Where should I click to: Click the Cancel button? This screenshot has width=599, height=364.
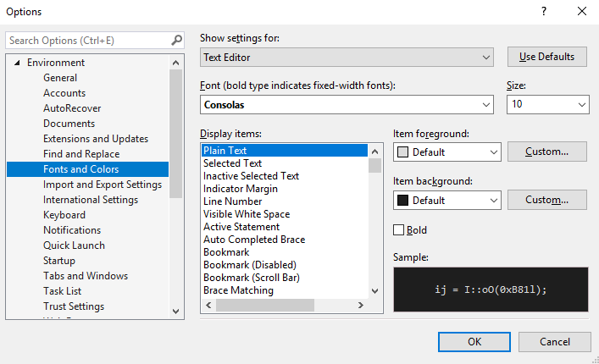point(555,341)
